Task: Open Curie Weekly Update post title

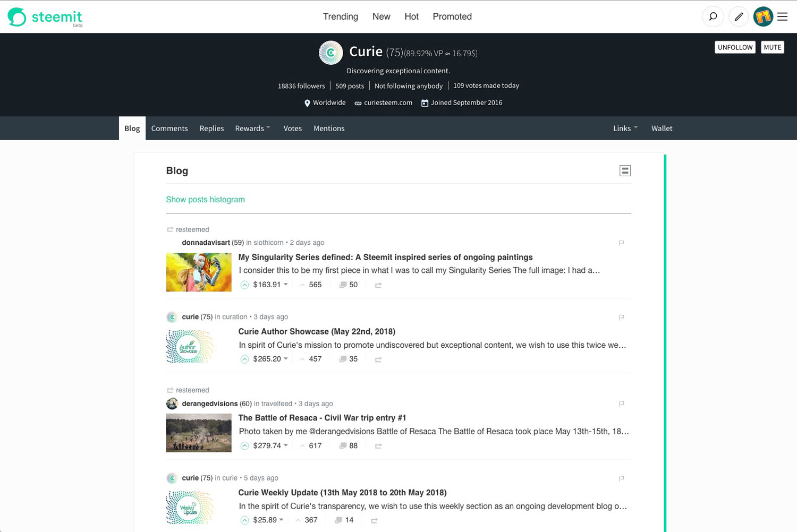Action: 342,493
